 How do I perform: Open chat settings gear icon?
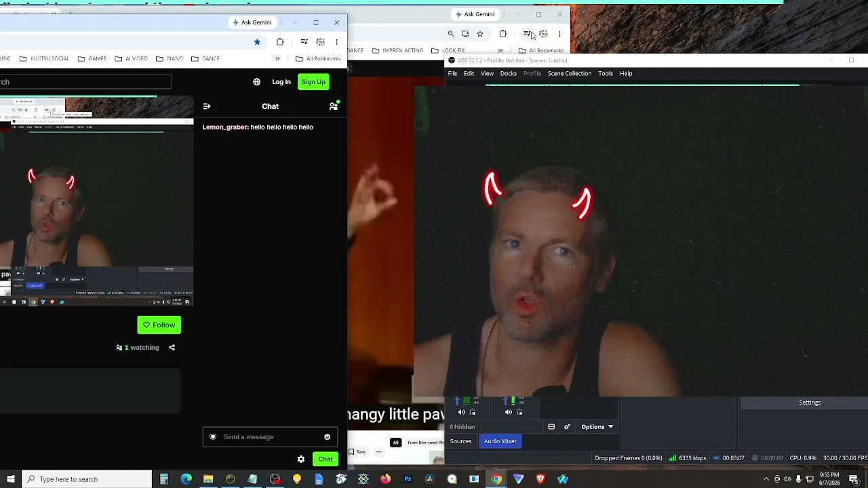(301, 460)
